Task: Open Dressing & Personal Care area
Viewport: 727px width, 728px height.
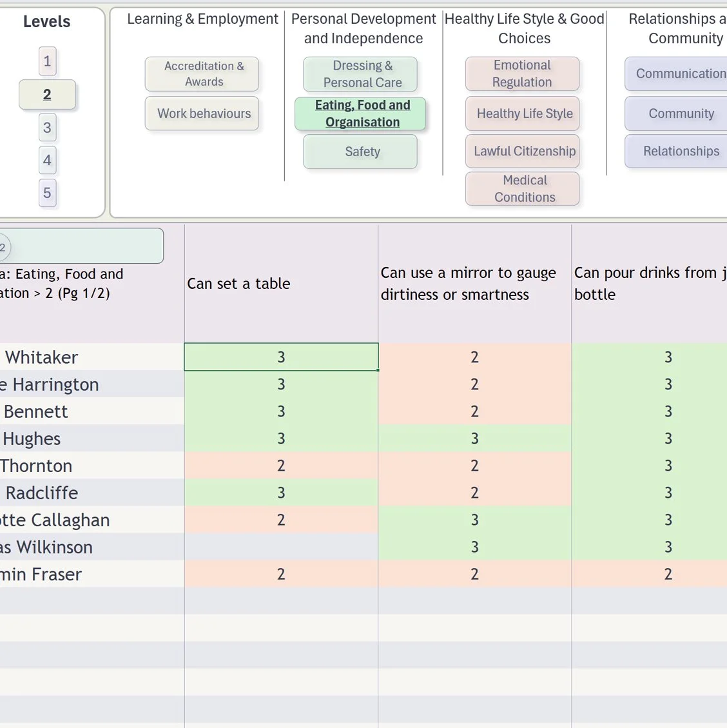Action: point(360,74)
